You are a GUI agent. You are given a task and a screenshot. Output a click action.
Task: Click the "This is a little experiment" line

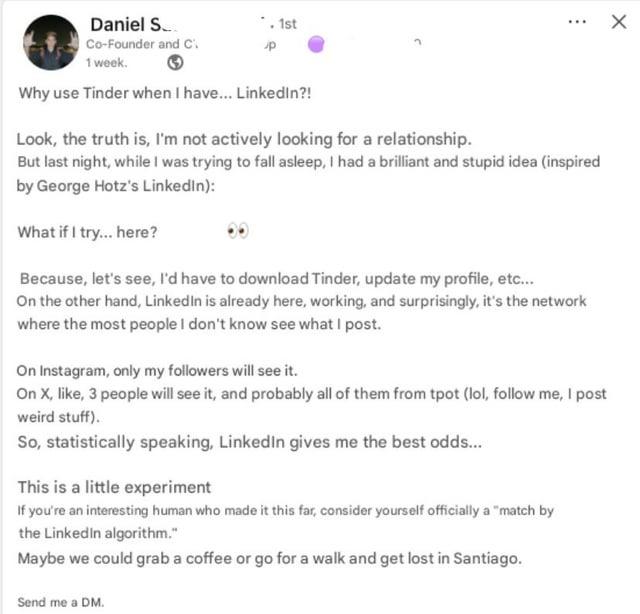pos(114,487)
